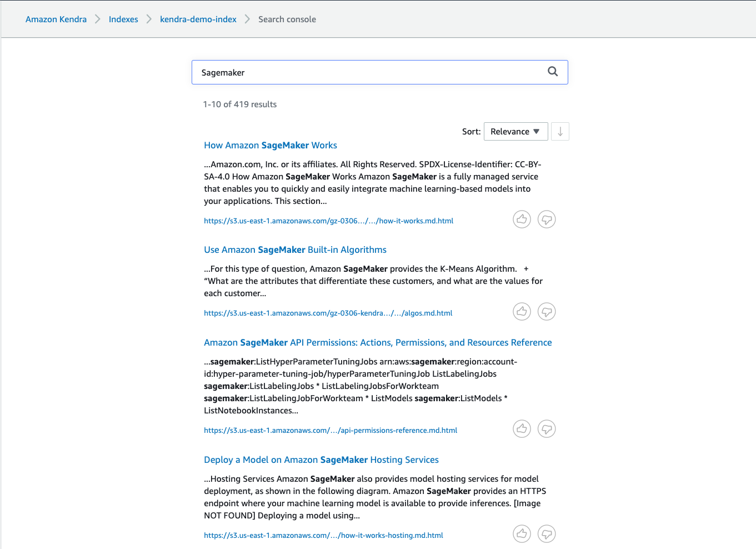The width and height of the screenshot is (756, 549).
Task: Open algos.md.html URL link
Action: tap(328, 313)
